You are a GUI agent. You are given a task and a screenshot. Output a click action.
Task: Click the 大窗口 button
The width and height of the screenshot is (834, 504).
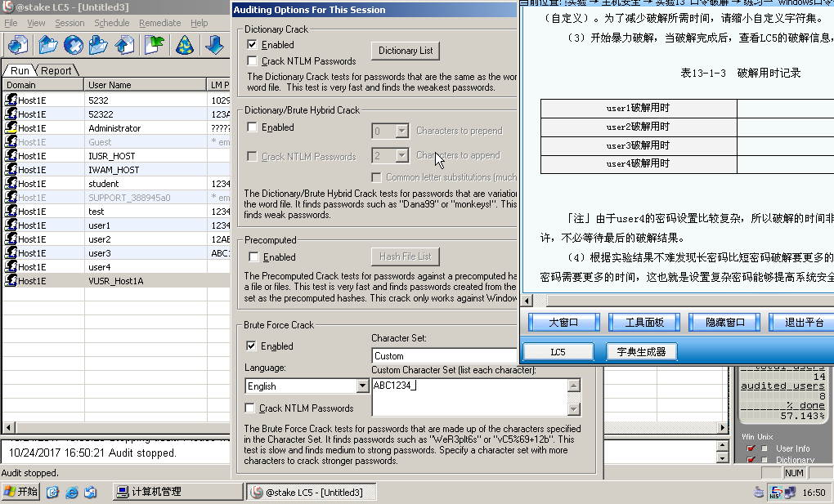point(564,322)
